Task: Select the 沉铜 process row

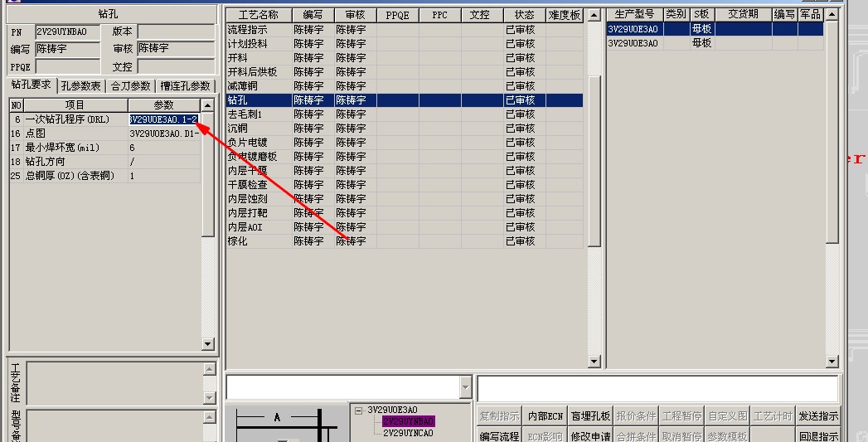Action: pos(405,129)
